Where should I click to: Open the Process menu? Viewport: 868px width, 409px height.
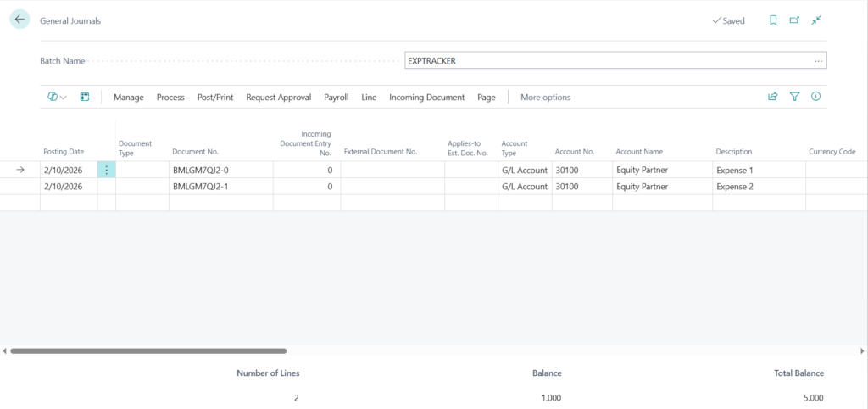tap(170, 98)
